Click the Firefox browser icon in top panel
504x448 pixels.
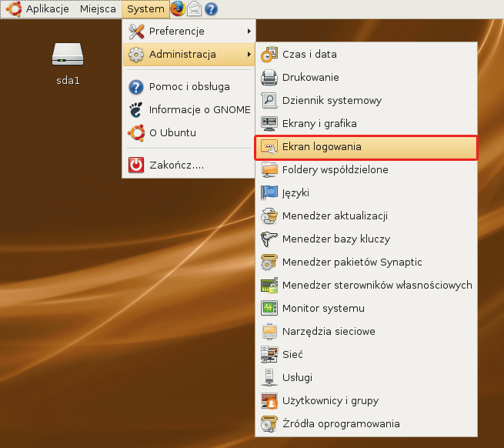(x=178, y=9)
